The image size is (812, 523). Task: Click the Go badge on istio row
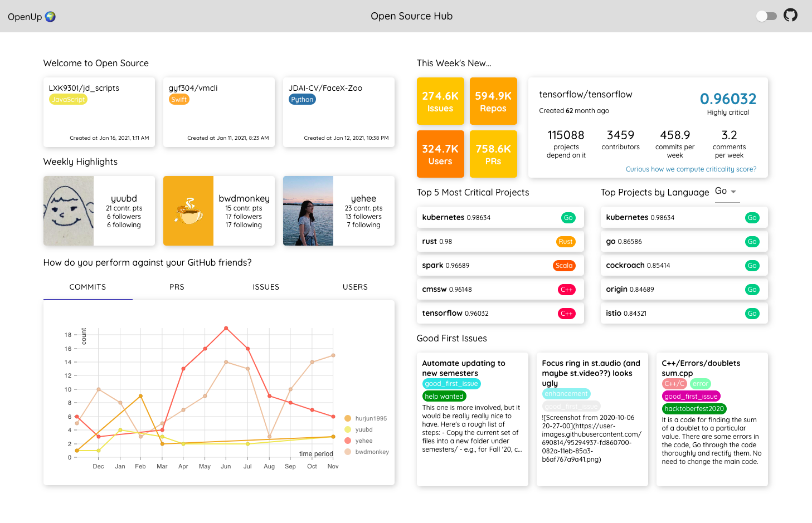click(x=752, y=314)
